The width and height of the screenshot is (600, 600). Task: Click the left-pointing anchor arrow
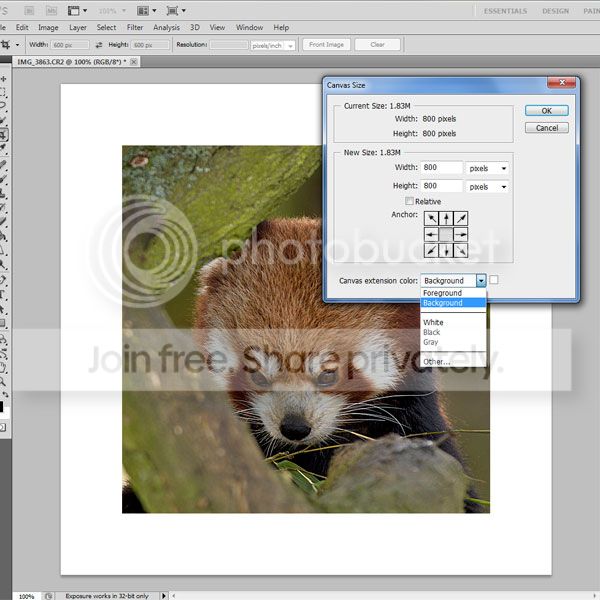431,234
